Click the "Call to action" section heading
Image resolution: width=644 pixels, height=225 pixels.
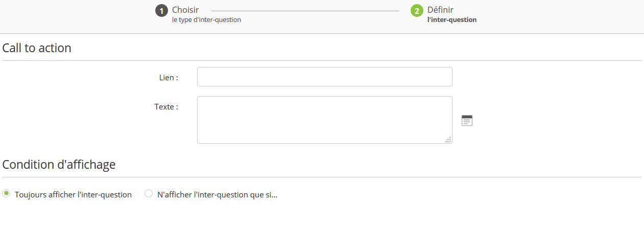37,48
